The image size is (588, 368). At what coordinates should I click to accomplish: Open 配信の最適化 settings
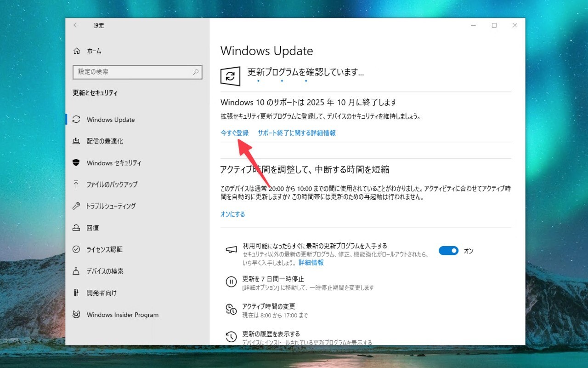click(105, 141)
